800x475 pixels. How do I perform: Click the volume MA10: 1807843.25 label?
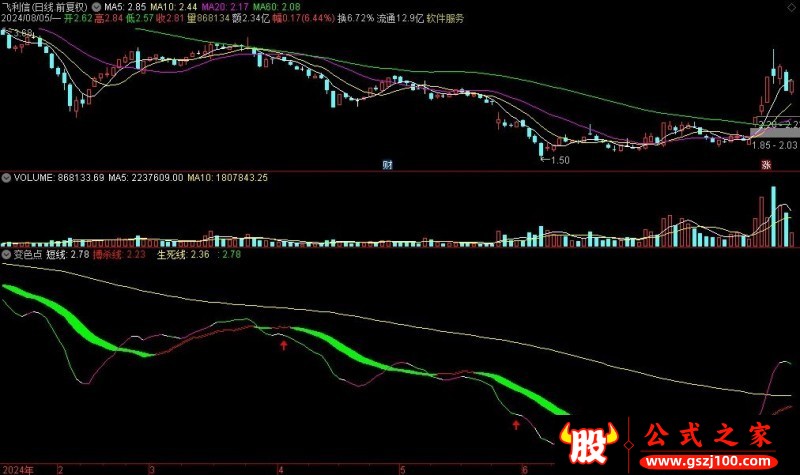click(228, 178)
